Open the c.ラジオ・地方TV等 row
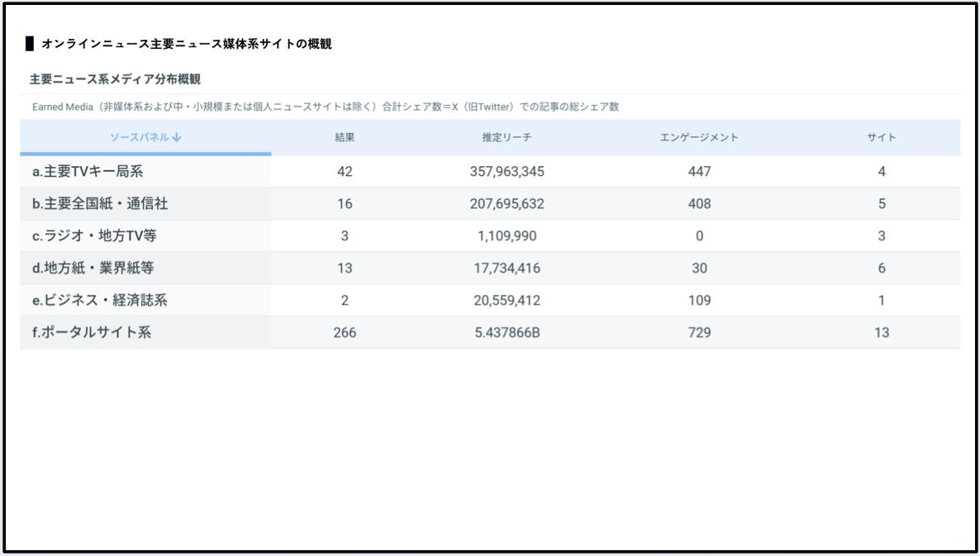This screenshot has height=556, width=980. coord(94,236)
